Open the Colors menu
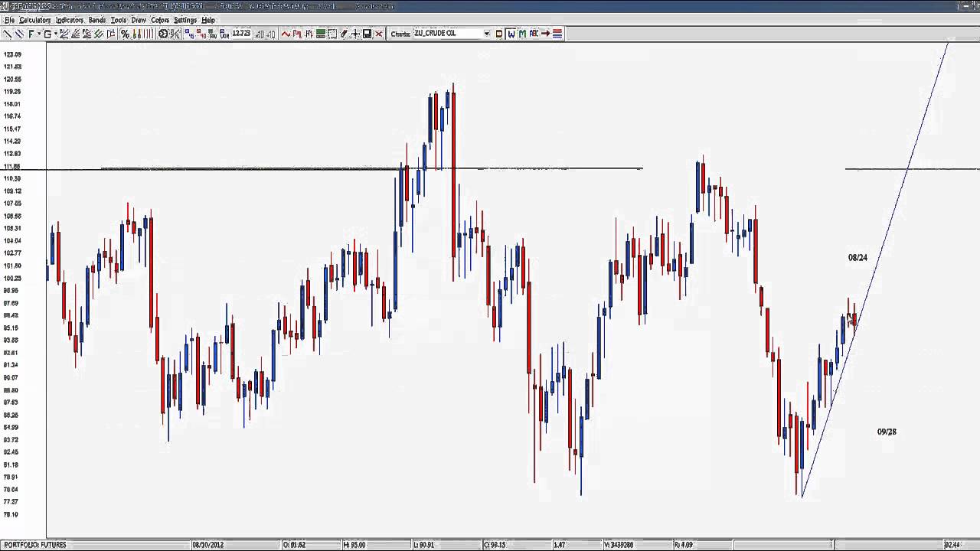 (x=160, y=20)
